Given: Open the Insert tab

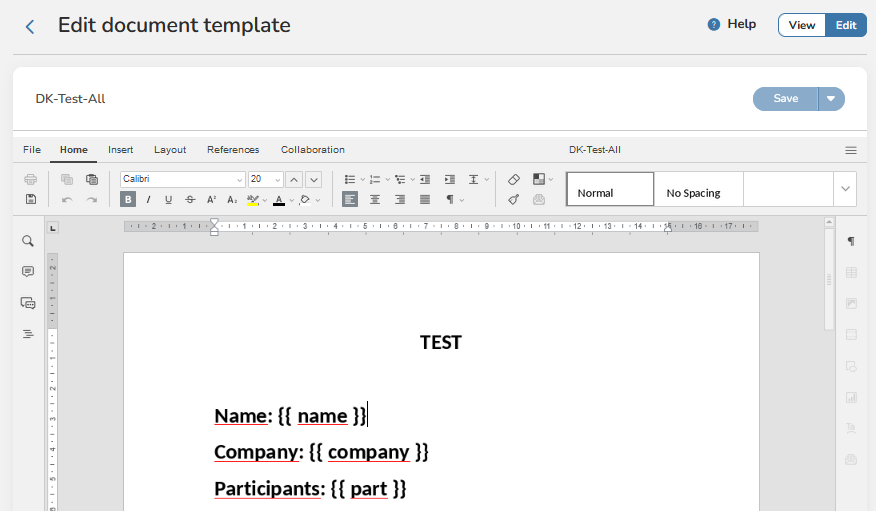Looking at the screenshot, I should point(121,150).
